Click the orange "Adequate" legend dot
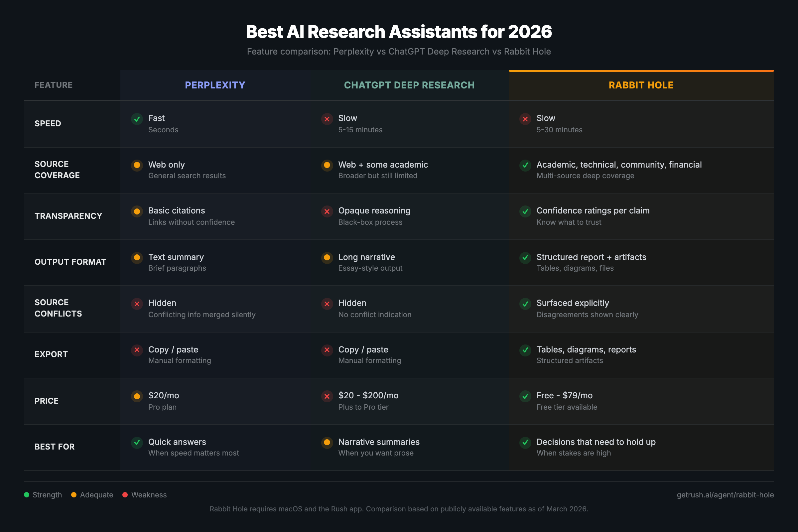This screenshot has width=798, height=532. [73, 495]
